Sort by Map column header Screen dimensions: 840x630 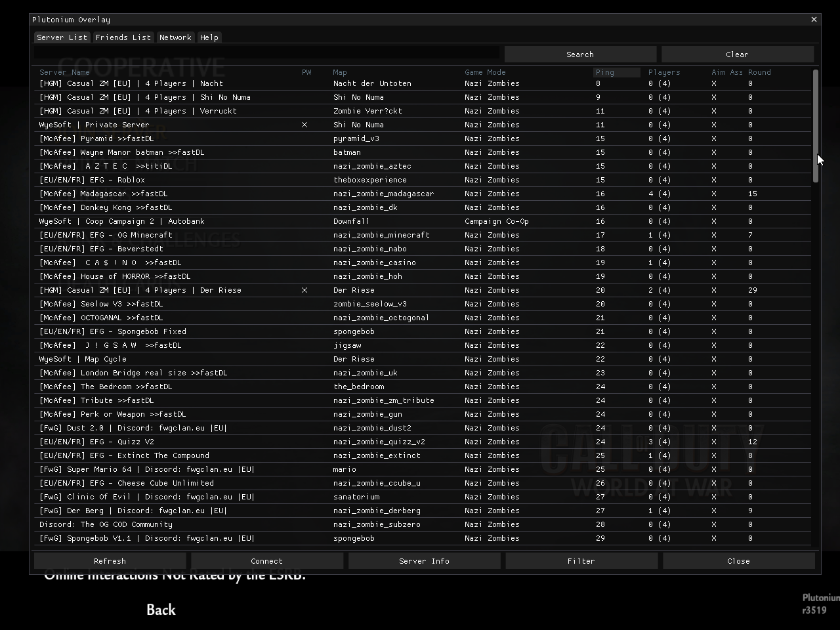point(340,72)
